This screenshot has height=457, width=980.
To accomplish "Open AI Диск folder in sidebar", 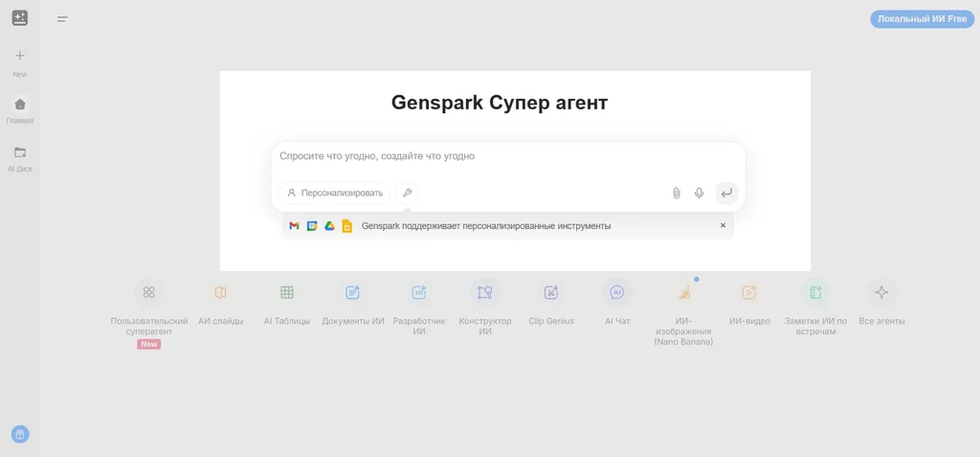I will pyautogui.click(x=20, y=152).
